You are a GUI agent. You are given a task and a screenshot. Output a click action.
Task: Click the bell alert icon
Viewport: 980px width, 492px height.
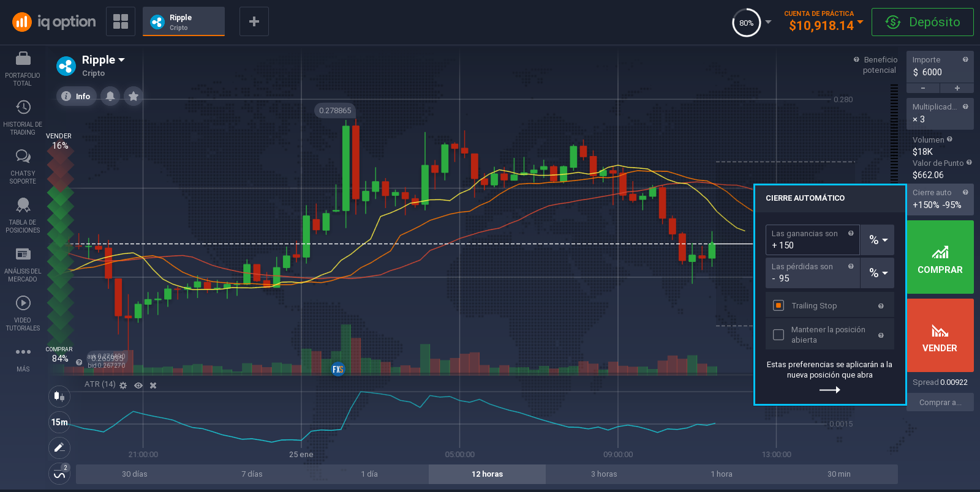pyautogui.click(x=110, y=96)
